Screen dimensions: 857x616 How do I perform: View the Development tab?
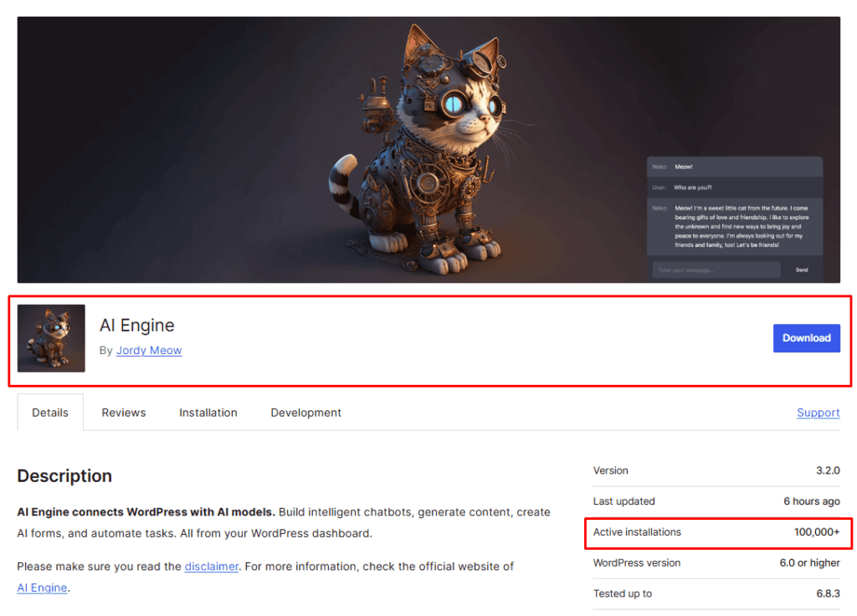point(305,412)
